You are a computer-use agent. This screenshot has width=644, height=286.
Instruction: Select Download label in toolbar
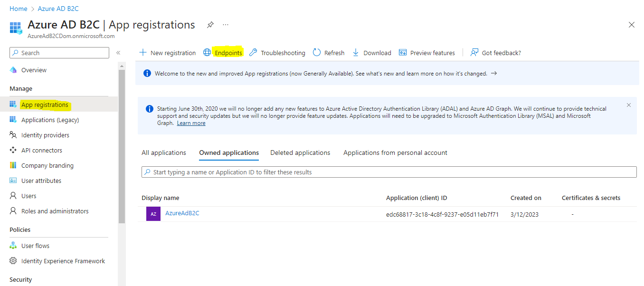click(x=378, y=53)
